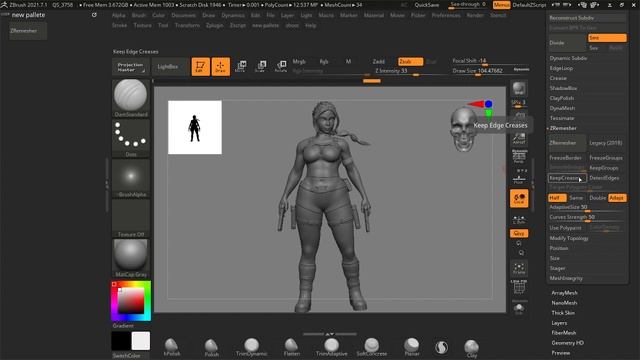
Task: Toggle the Mrgb channel button
Action: [x=299, y=62]
